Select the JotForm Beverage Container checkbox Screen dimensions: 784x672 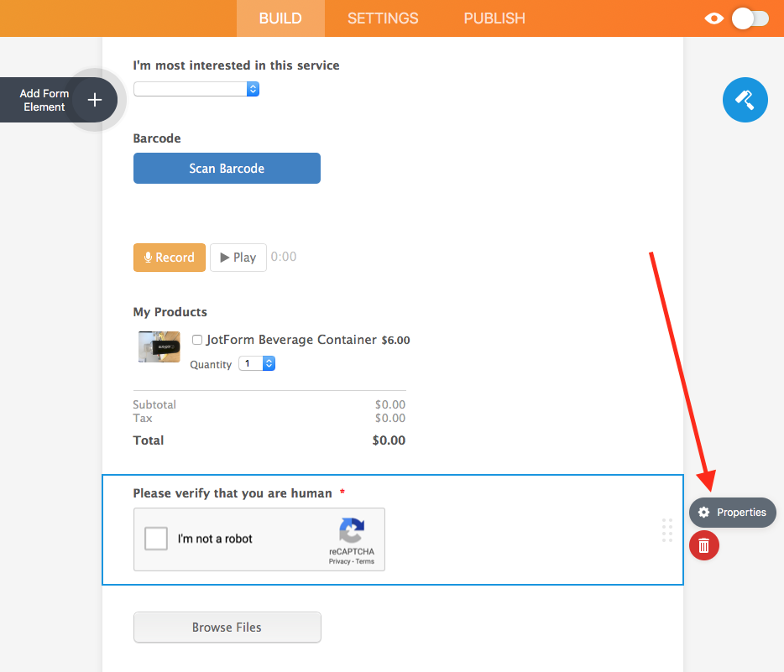[196, 340]
